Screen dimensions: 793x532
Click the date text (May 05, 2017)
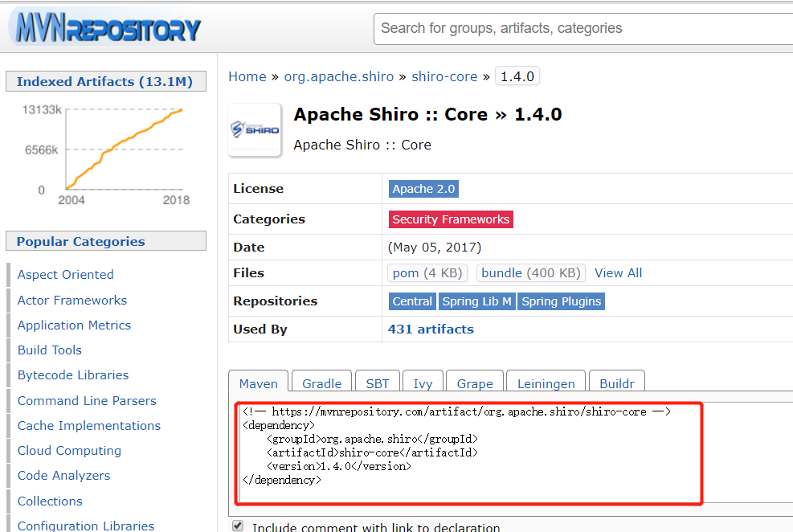(x=435, y=248)
